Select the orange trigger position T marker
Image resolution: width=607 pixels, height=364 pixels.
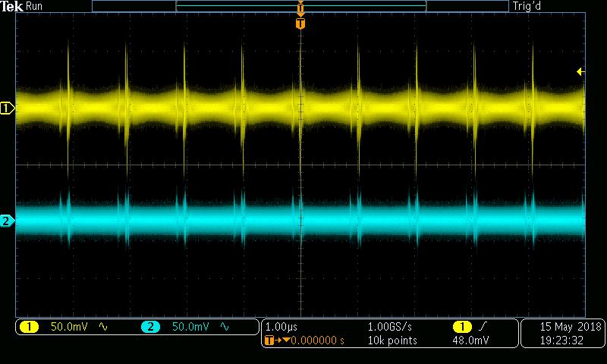pos(300,24)
